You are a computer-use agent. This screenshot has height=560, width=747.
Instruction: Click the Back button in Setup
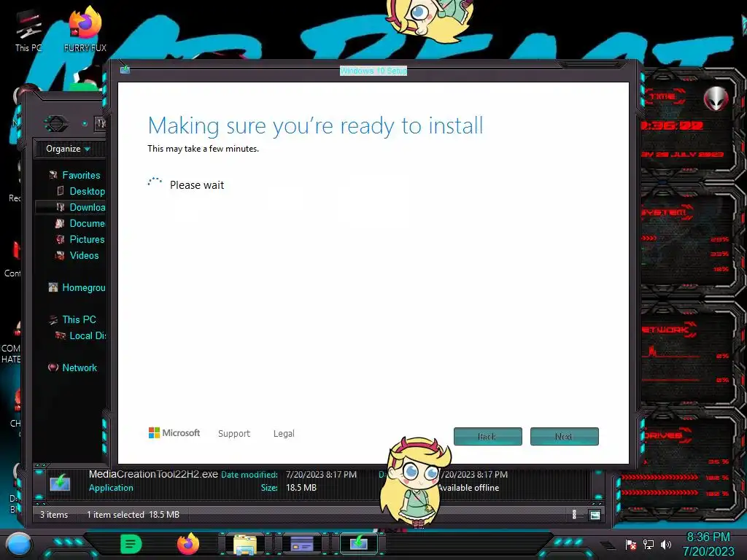[488, 436]
